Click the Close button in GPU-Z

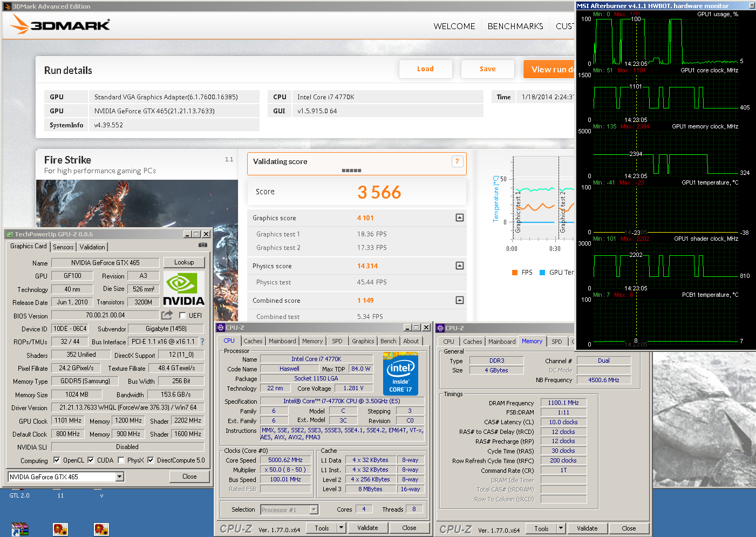pyautogui.click(x=189, y=477)
